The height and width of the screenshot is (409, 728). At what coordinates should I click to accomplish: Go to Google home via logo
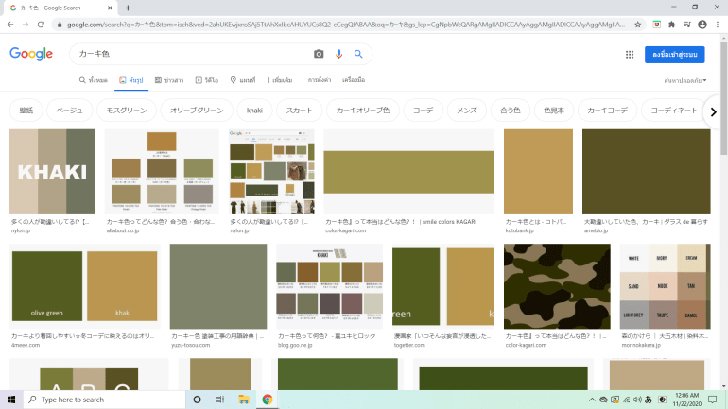click(30, 54)
